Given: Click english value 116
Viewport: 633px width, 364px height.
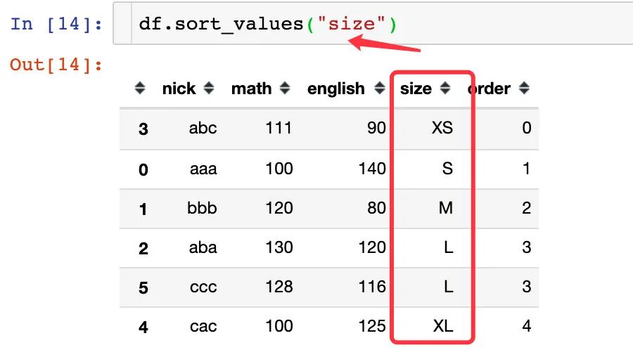Looking at the screenshot, I should pos(372,287).
